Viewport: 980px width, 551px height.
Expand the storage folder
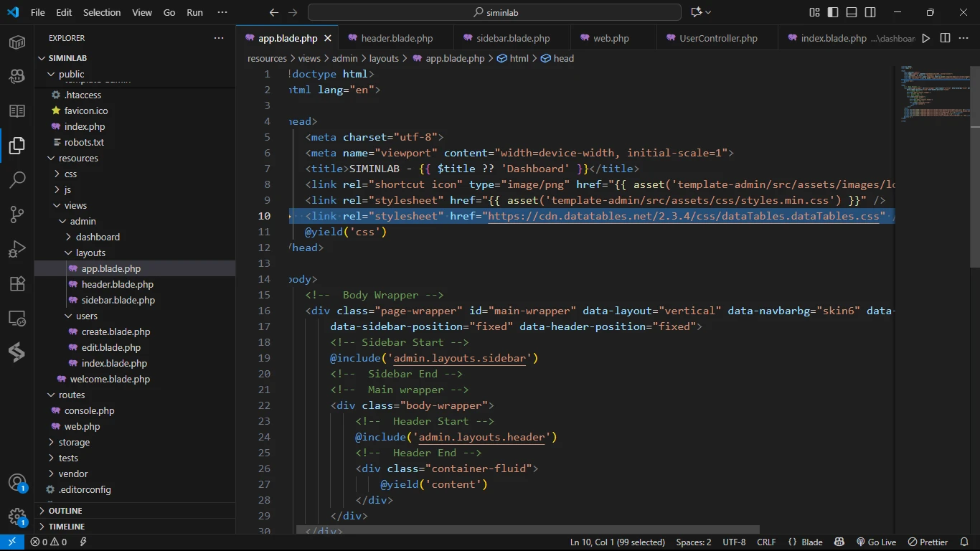74,442
